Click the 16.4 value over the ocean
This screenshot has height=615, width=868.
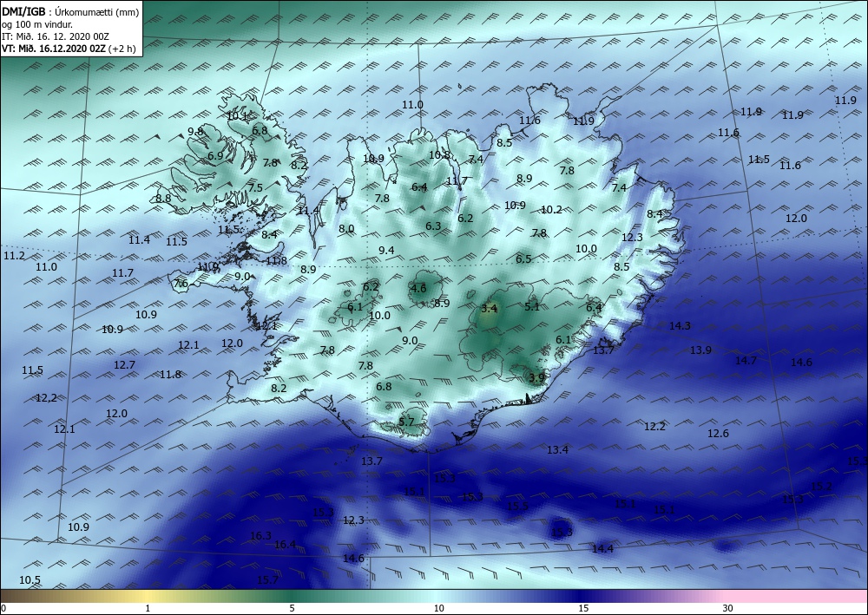tap(285, 545)
